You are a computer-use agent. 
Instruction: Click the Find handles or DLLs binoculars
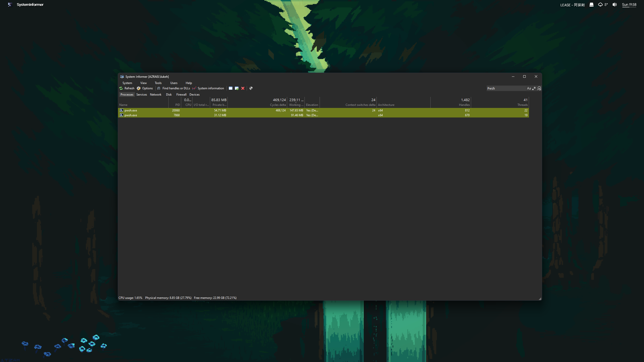click(159, 88)
